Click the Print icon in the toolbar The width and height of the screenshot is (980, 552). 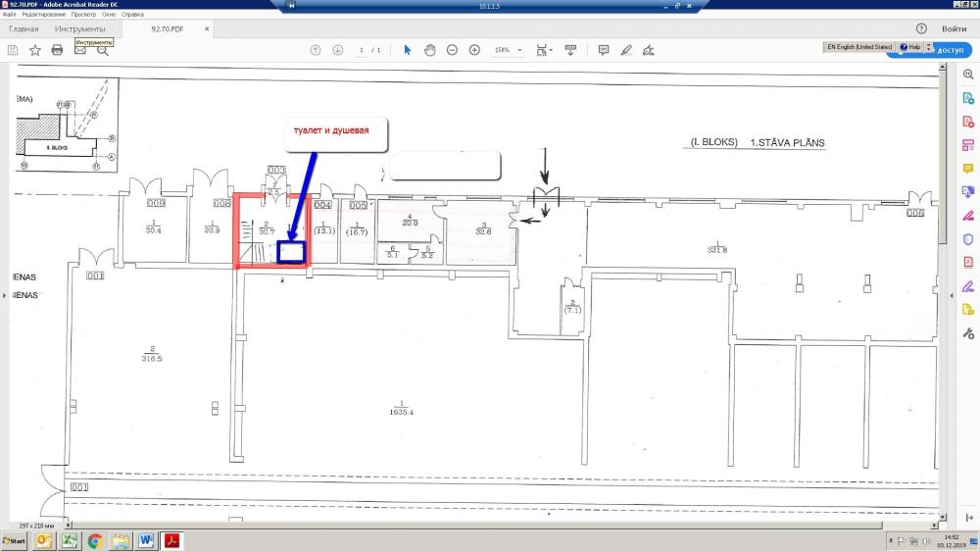57,50
